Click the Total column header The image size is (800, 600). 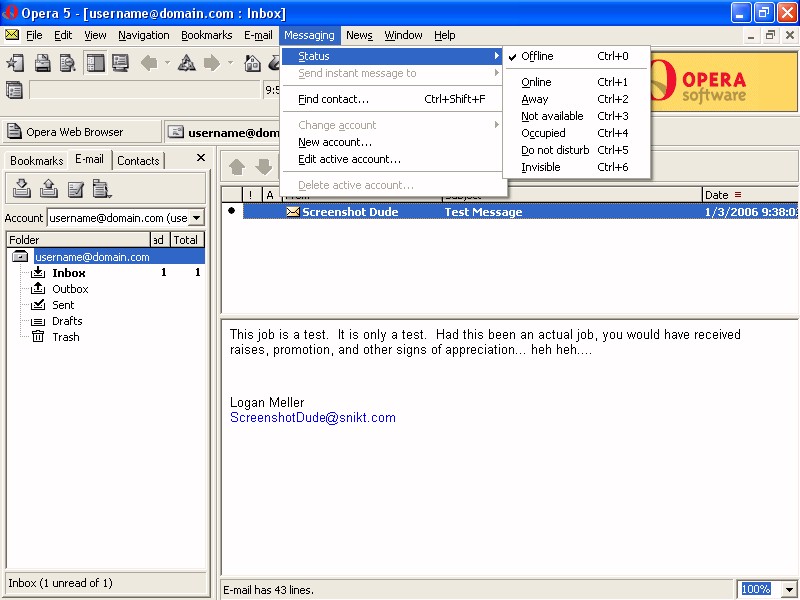[x=187, y=240]
